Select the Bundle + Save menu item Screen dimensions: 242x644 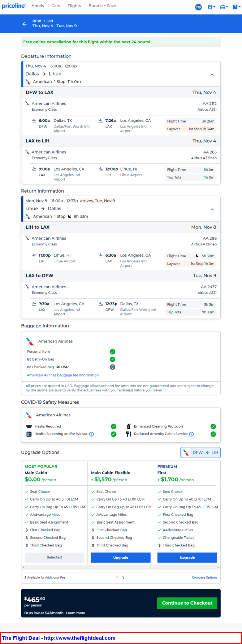coord(102,6)
